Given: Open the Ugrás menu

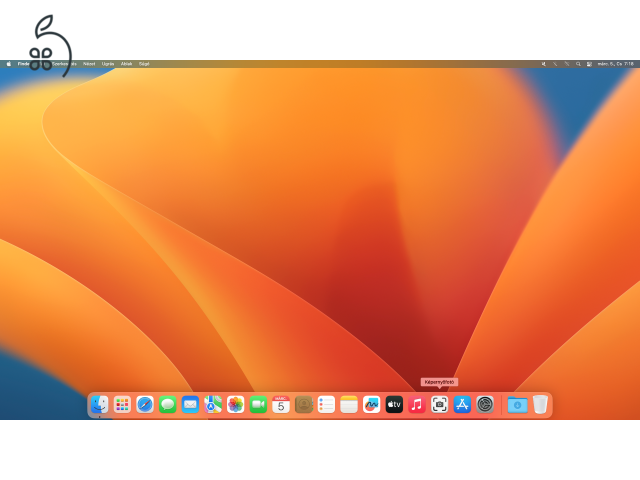Looking at the screenshot, I should (108, 64).
